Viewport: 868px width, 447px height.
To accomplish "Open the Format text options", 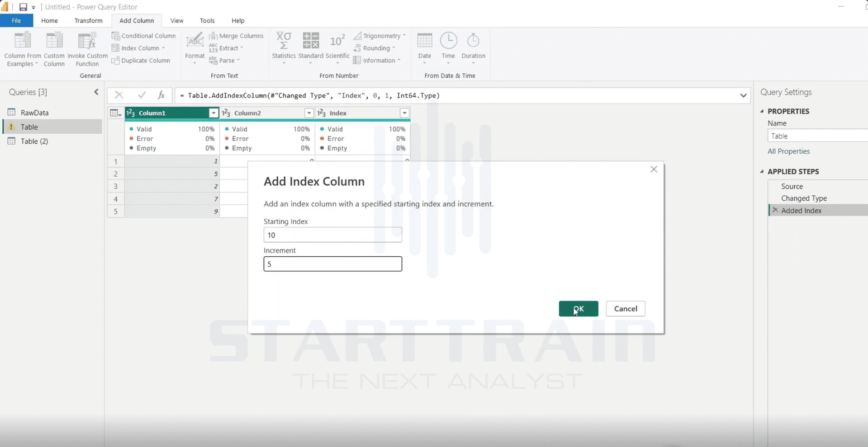I will click(194, 48).
